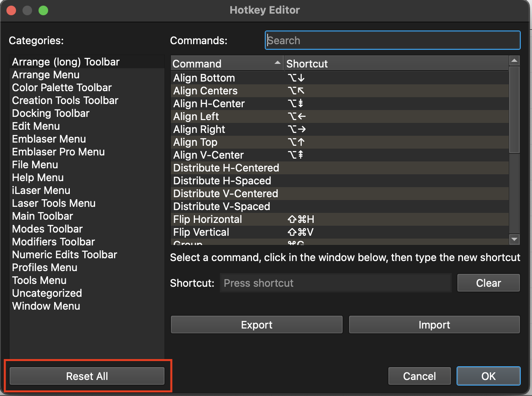
Task: Select the Emblaser Pro Menu category
Action: coord(58,152)
